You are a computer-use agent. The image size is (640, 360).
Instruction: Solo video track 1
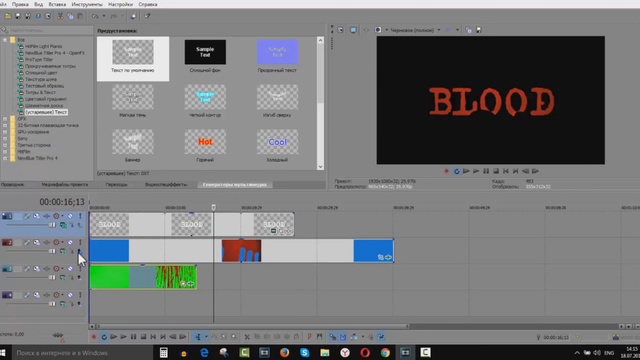coord(80,216)
